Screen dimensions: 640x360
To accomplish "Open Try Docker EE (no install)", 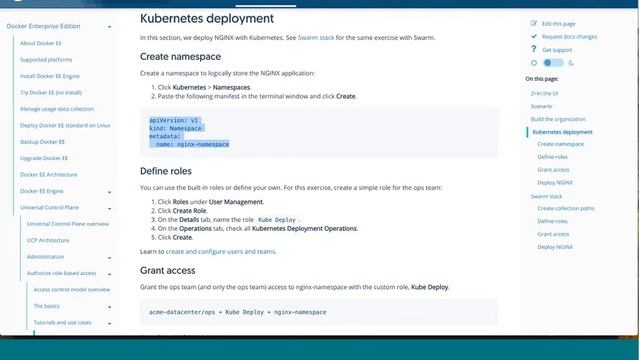I will coord(51,92).
